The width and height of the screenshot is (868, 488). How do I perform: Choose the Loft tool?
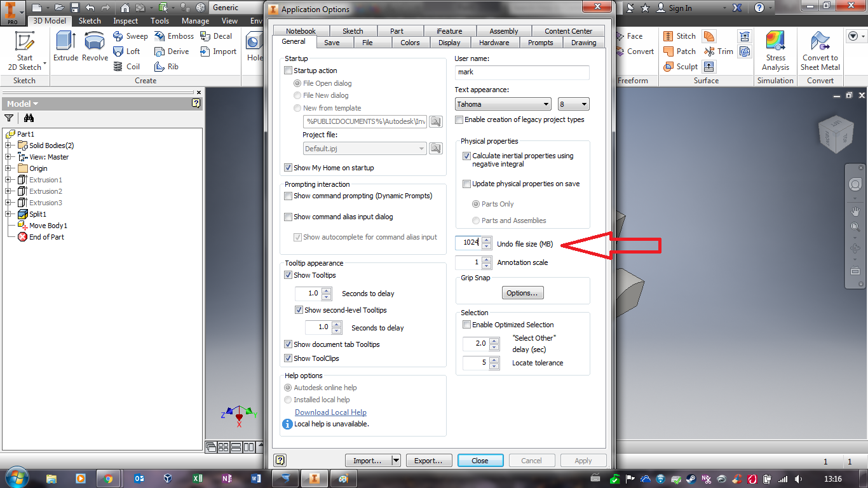coord(126,51)
